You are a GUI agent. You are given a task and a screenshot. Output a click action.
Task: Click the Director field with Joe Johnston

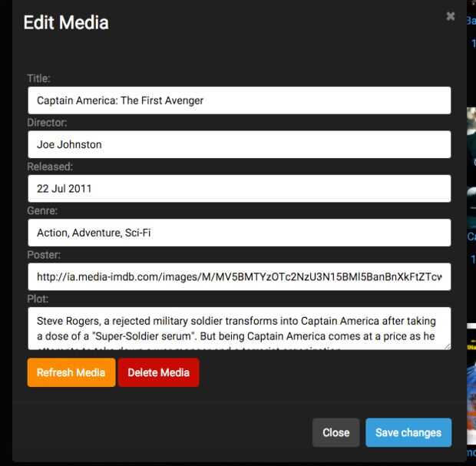pos(240,144)
